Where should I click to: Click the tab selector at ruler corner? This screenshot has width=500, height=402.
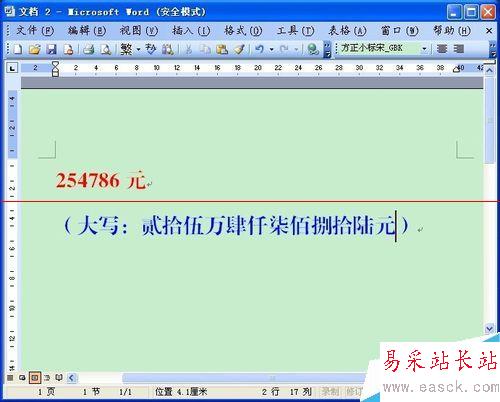[x=12, y=68]
